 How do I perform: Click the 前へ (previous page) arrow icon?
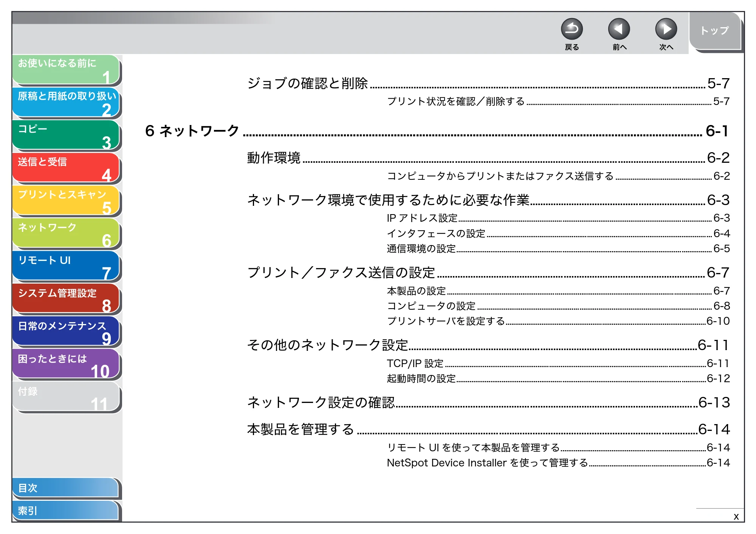(619, 29)
